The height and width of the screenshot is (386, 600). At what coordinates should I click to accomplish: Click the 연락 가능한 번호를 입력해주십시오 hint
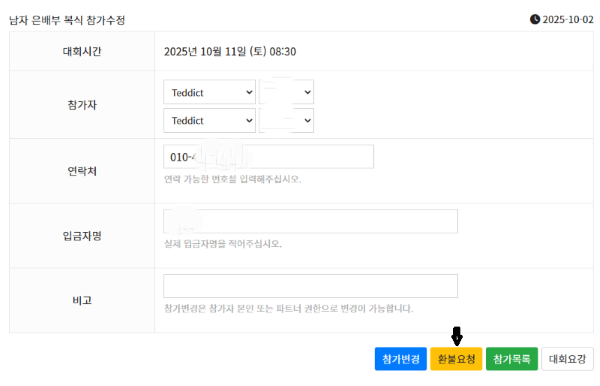pyautogui.click(x=233, y=179)
